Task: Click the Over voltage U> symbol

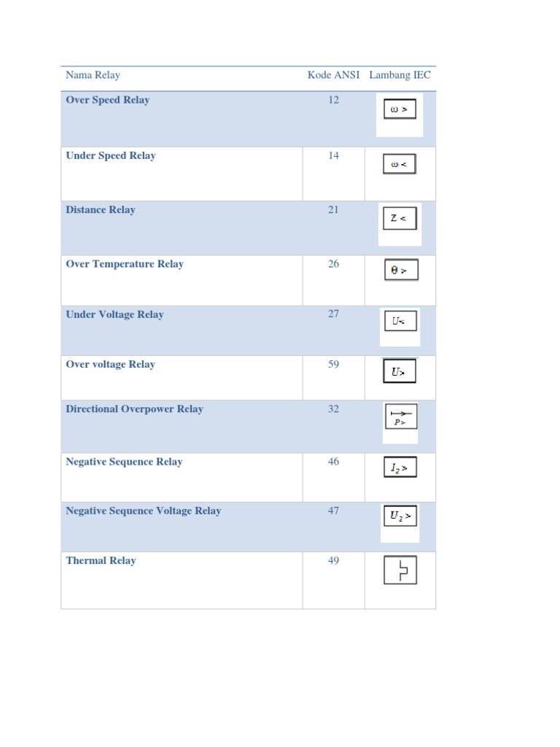Action: pyautogui.click(x=400, y=372)
